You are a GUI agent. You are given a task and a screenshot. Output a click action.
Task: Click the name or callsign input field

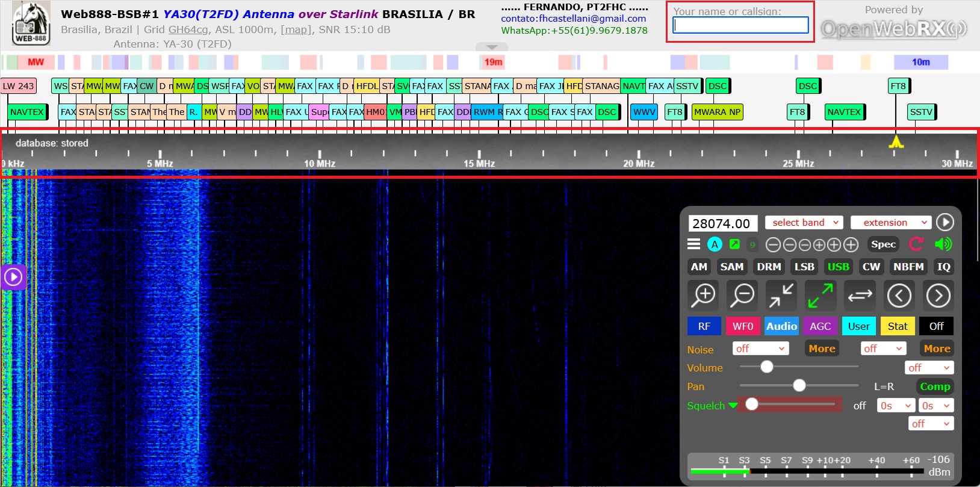tap(740, 25)
